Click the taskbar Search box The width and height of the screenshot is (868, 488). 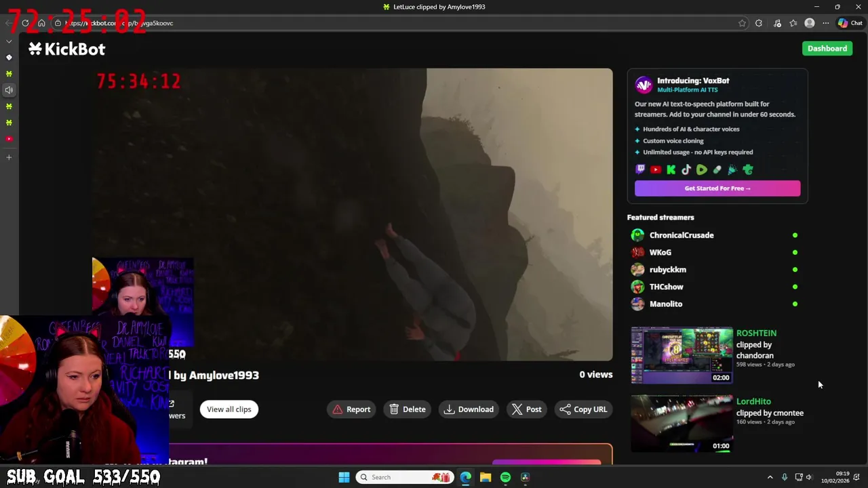pos(404,477)
